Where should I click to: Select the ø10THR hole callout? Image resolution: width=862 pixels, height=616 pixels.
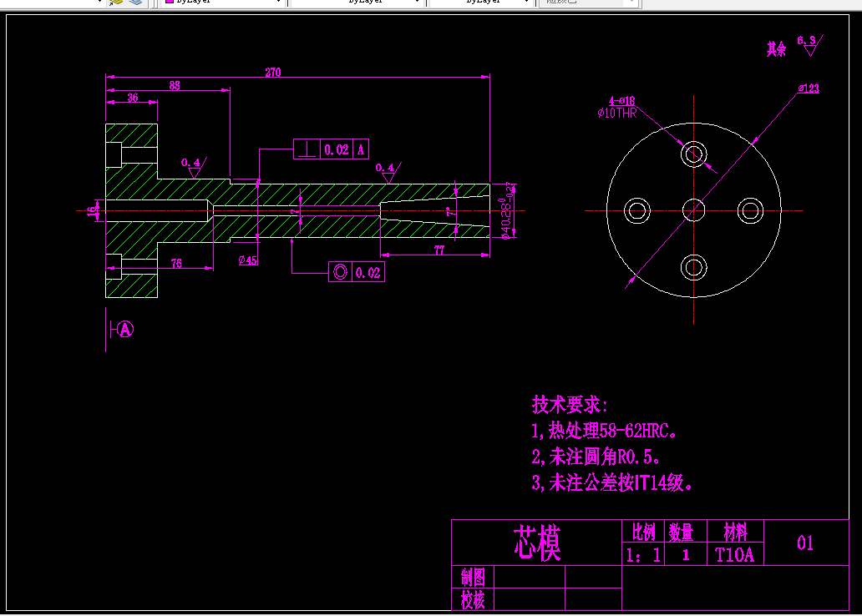click(616, 114)
